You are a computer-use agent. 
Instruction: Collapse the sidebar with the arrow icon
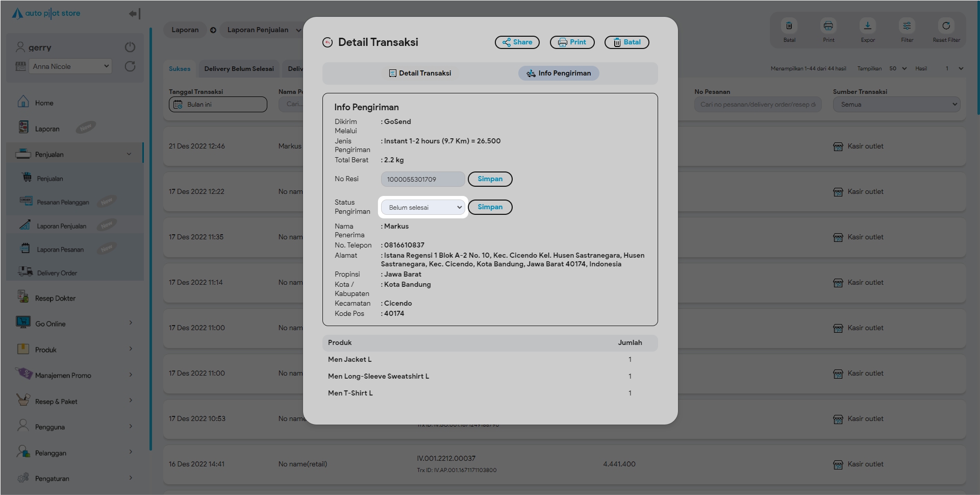134,14
